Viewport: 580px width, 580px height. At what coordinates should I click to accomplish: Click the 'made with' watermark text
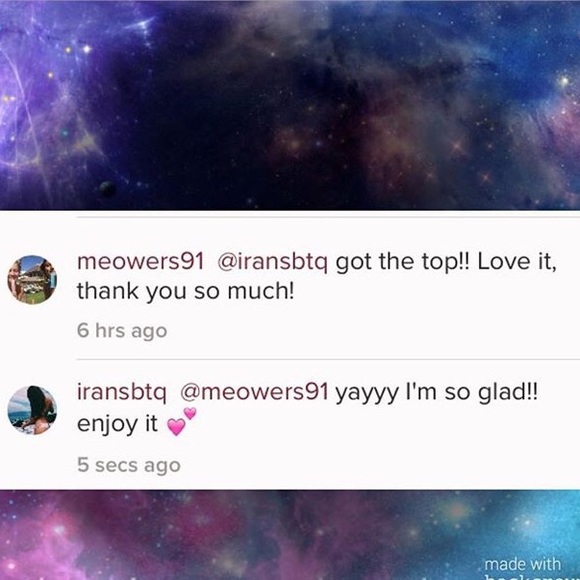tap(522, 564)
